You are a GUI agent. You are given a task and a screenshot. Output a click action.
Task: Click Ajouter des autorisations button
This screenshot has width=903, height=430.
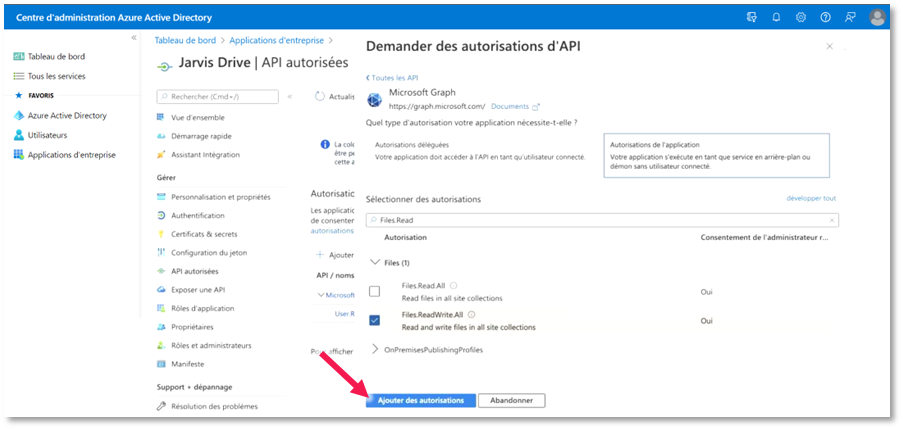tap(421, 400)
